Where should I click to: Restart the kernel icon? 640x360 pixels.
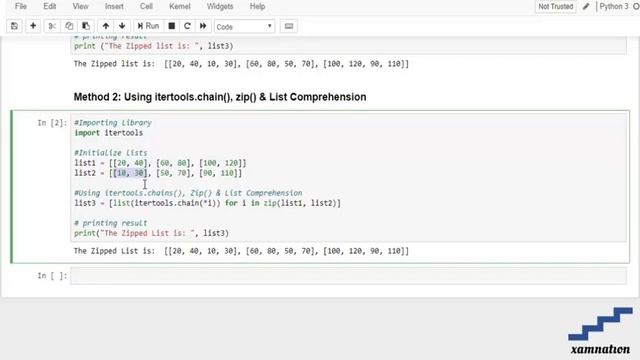(x=187, y=26)
